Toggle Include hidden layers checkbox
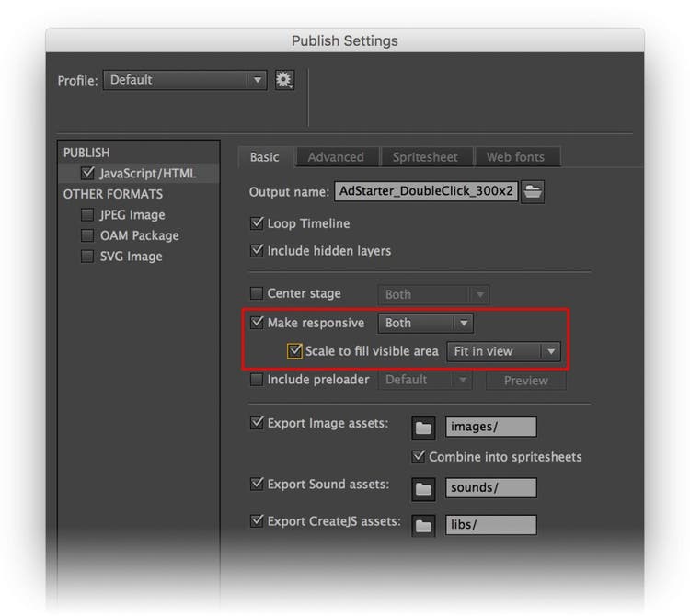 257,250
